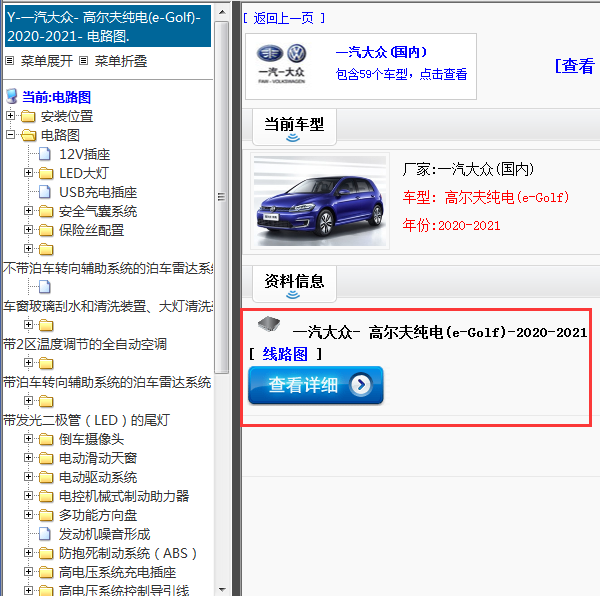Click the FAW-Volkswagen brand logo

click(x=282, y=64)
